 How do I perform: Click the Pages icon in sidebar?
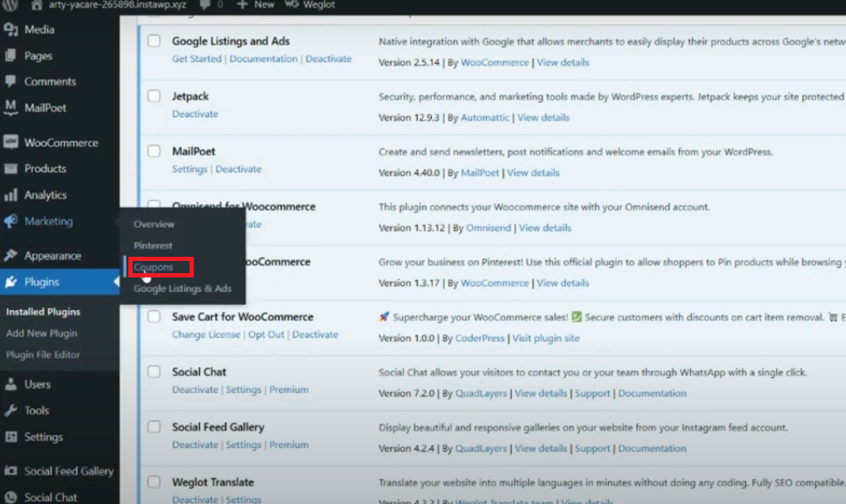pos(11,56)
